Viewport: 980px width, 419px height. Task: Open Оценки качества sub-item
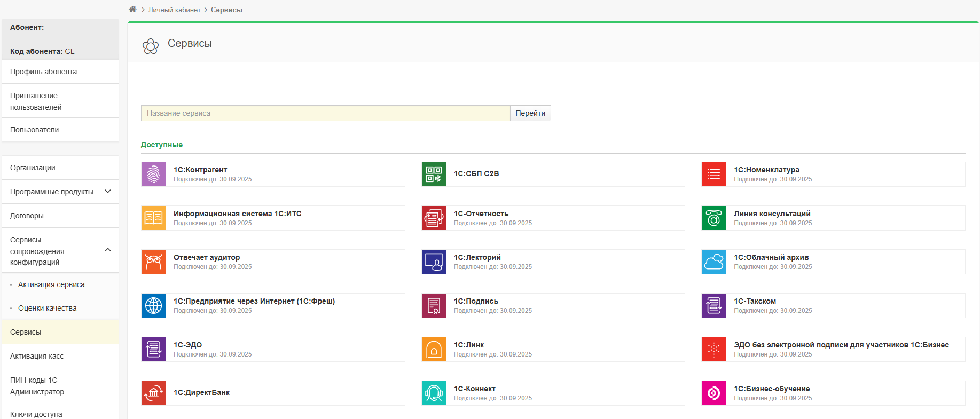coord(48,308)
